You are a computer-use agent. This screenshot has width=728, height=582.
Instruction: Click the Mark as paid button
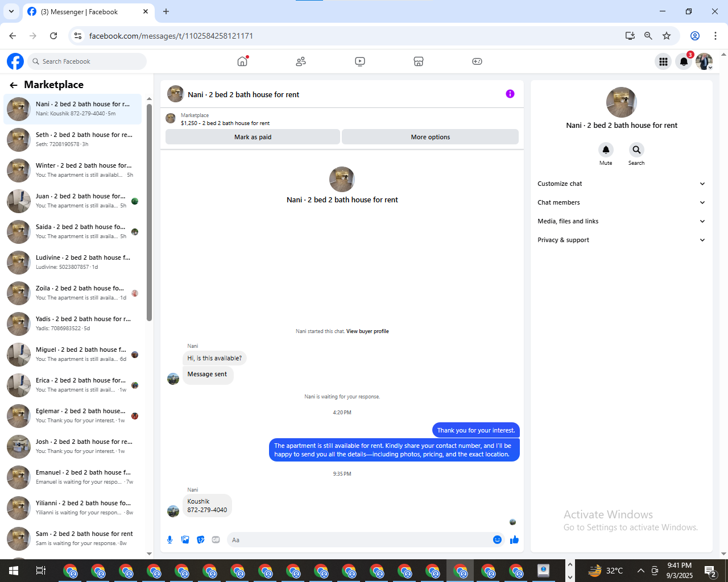point(253,137)
